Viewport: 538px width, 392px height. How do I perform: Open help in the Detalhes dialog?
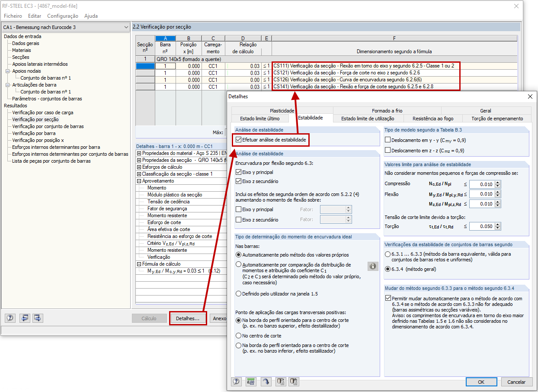[236, 382]
